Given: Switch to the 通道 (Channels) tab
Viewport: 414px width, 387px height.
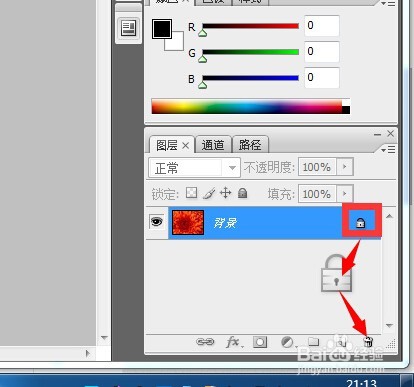Looking at the screenshot, I should [x=213, y=145].
